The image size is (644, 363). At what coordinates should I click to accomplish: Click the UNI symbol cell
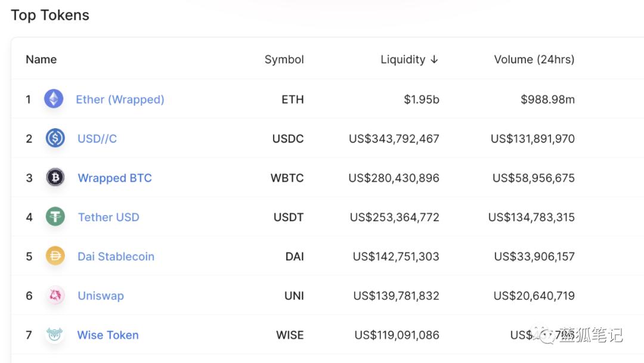point(294,296)
